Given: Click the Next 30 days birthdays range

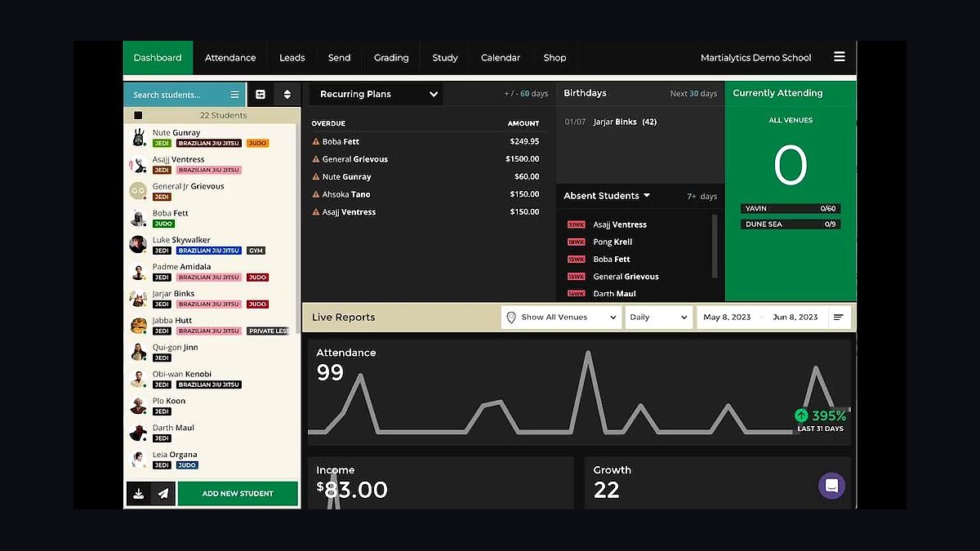Looking at the screenshot, I should point(693,94).
